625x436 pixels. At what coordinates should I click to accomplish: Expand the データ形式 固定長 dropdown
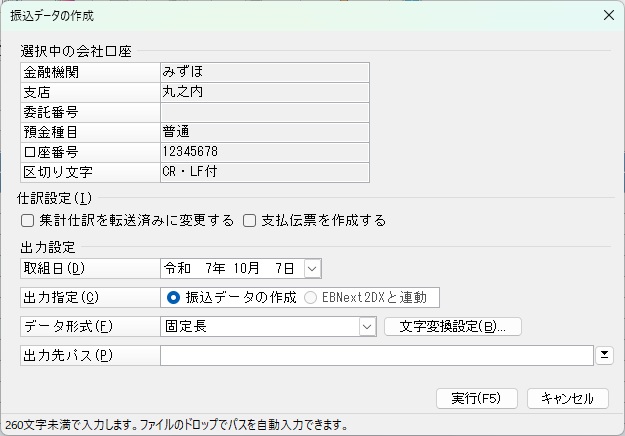click(368, 326)
